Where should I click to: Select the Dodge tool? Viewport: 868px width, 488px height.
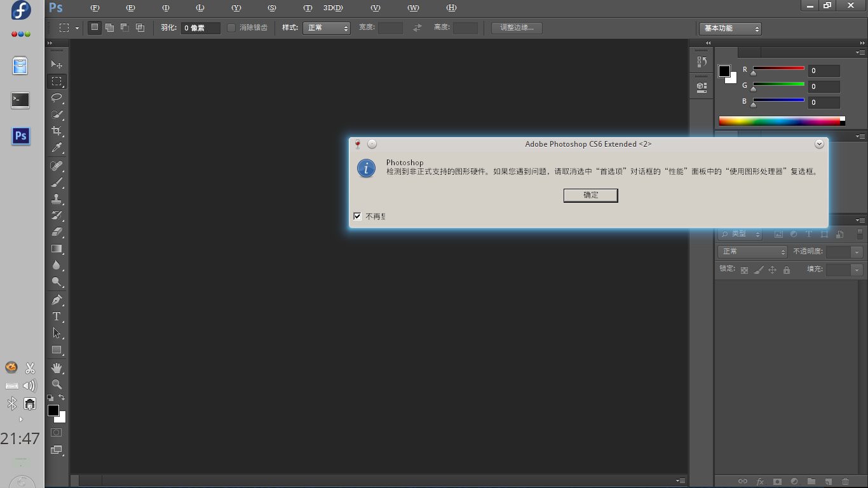[57, 281]
